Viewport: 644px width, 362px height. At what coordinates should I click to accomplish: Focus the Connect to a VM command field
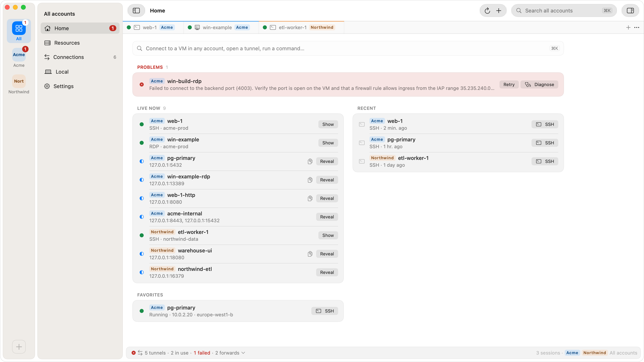[x=348, y=48]
